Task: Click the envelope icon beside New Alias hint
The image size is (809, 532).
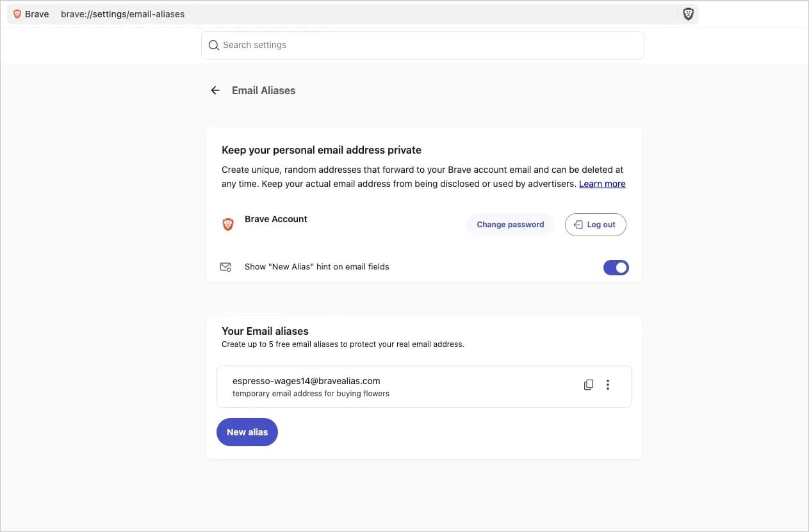Action: pyautogui.click(x=225, y=267)
